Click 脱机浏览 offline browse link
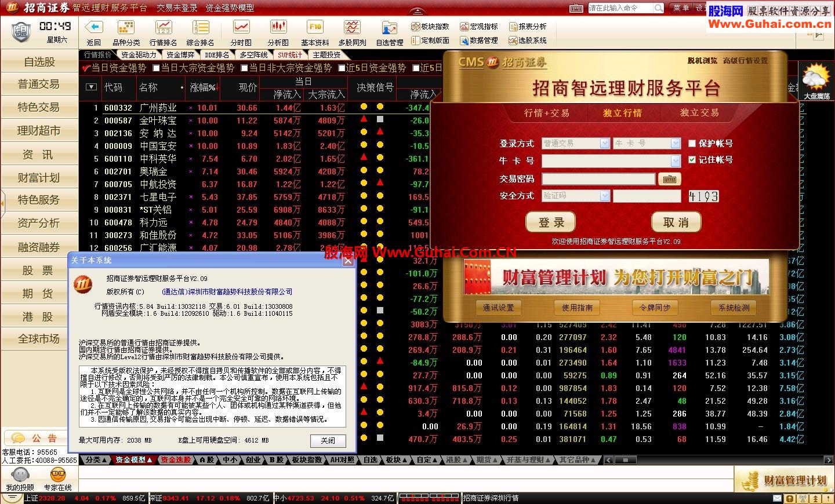The image size is (835, 504). [x=702, y=60]
